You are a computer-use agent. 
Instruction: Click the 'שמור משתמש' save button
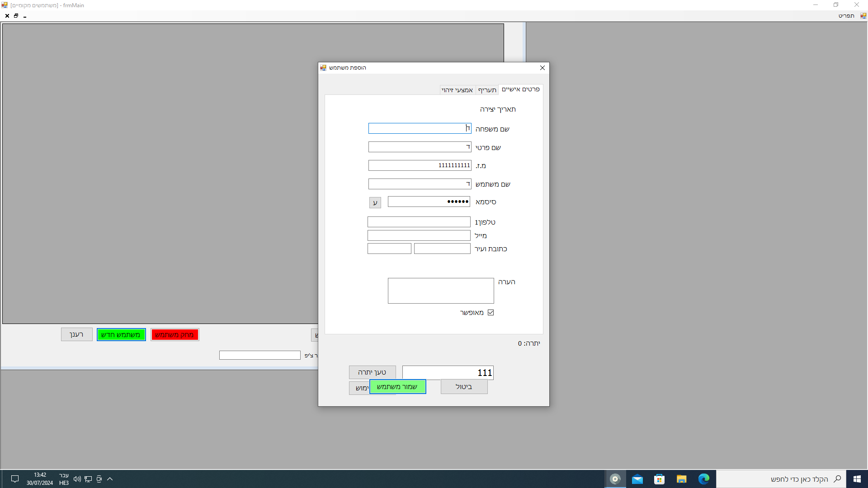click(x=398, y=387)
